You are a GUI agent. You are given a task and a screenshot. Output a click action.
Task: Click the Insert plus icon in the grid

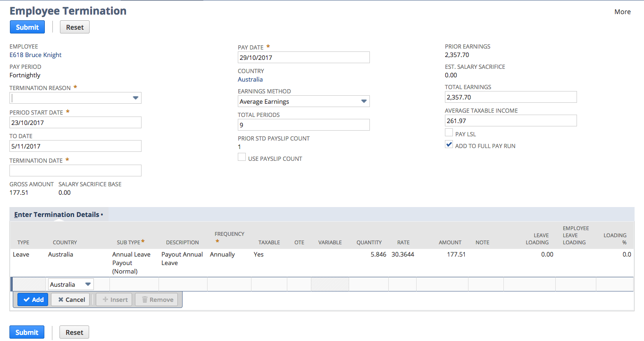(x=114, y=299)
